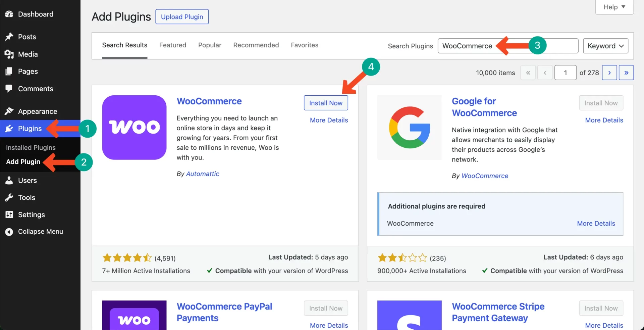Expand the Help panel
This screenshot has width=644, height=330.
(x=614, y=7)
